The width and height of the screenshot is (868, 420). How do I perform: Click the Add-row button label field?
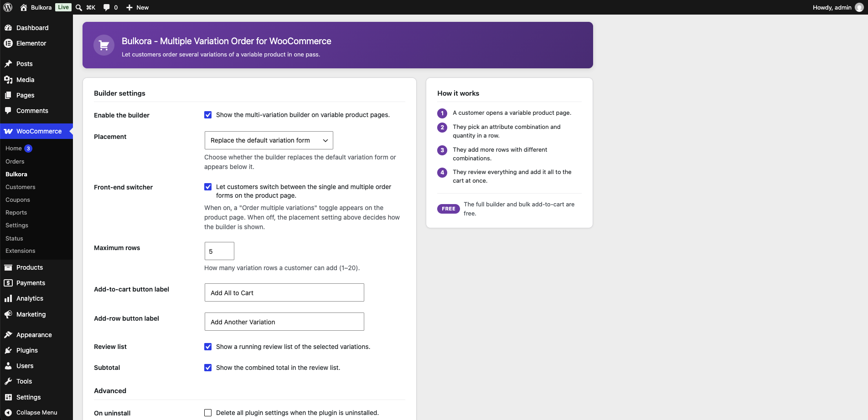[x=284, y=322]
